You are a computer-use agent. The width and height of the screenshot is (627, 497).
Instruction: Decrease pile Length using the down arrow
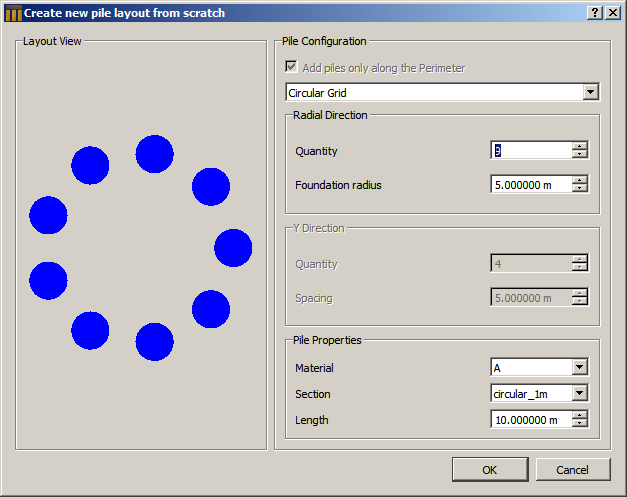click(x=580, y=424)
